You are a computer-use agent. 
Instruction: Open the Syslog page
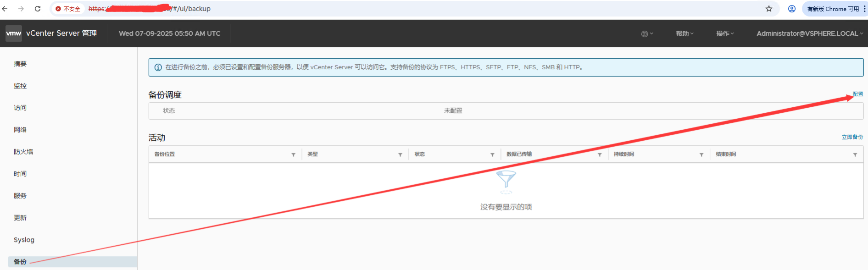point(24,240)
